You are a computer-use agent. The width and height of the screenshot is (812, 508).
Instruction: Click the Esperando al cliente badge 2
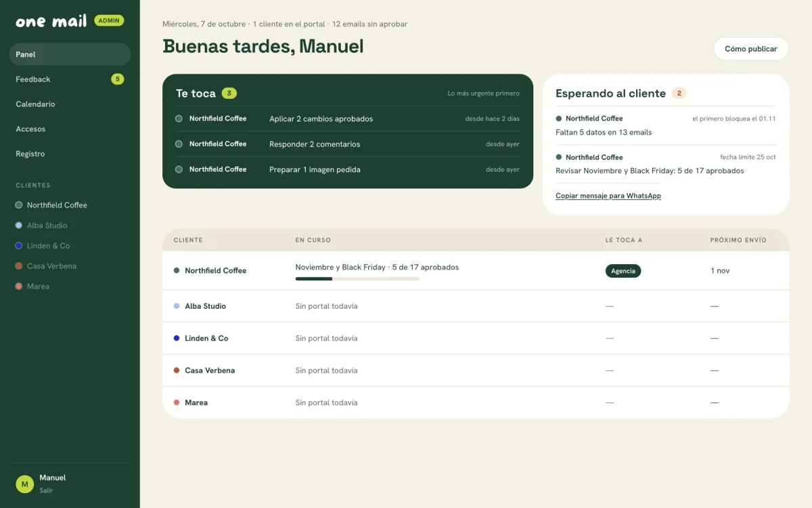[679, 93]
